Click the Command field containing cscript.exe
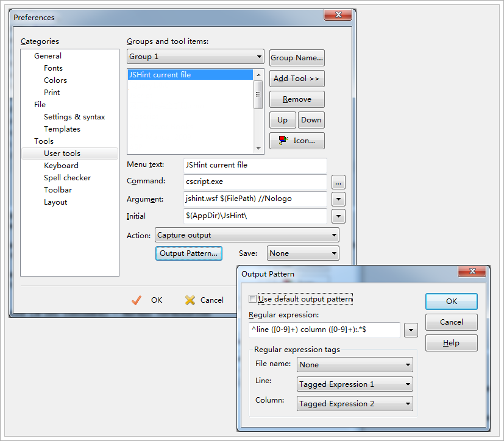Screen dimensions: 504x441 [255, 182]
